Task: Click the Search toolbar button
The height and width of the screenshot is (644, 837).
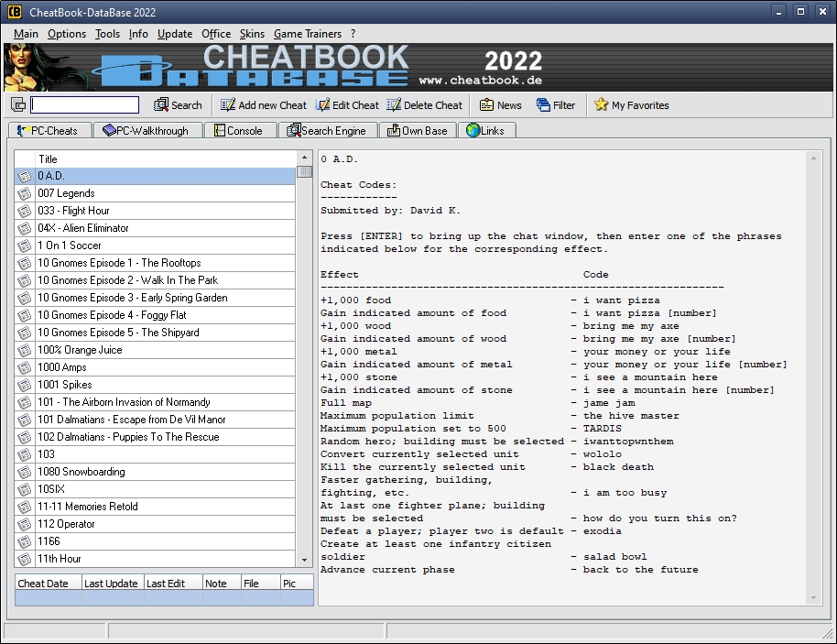Action: coord(178,105)
